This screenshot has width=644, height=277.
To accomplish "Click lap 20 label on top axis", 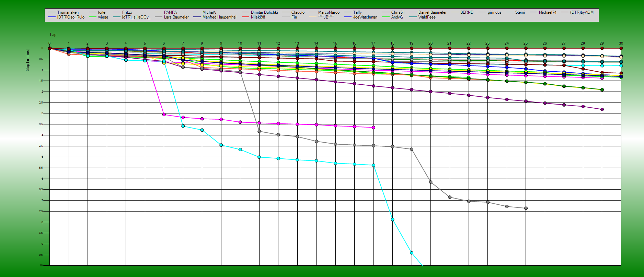I will pos(430,44).
